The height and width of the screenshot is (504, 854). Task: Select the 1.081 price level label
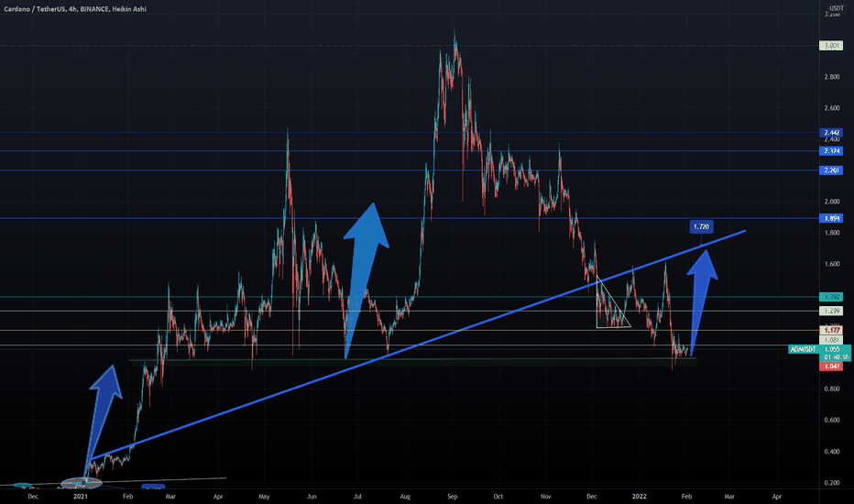click(x=831, y=340)
